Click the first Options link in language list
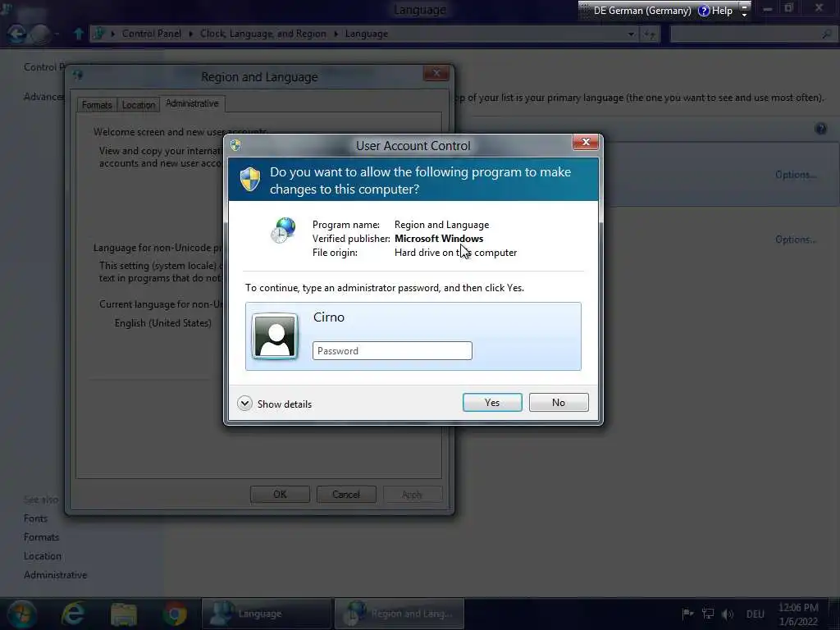 point(796,175)
